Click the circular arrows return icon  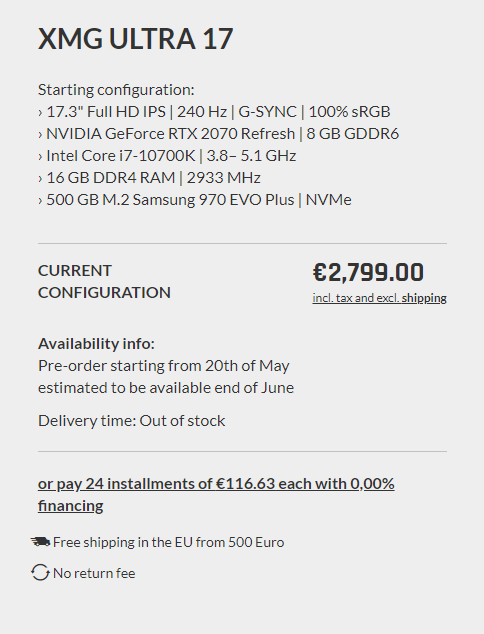pos(40,573)
